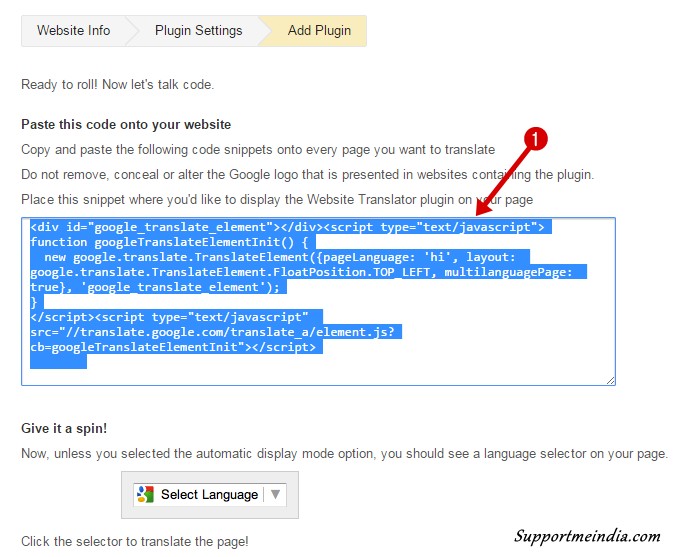681x557 pixels.
Task: Click the 'Copy and paste the following code snippets' sentence
Action: [x=258, y=149]
